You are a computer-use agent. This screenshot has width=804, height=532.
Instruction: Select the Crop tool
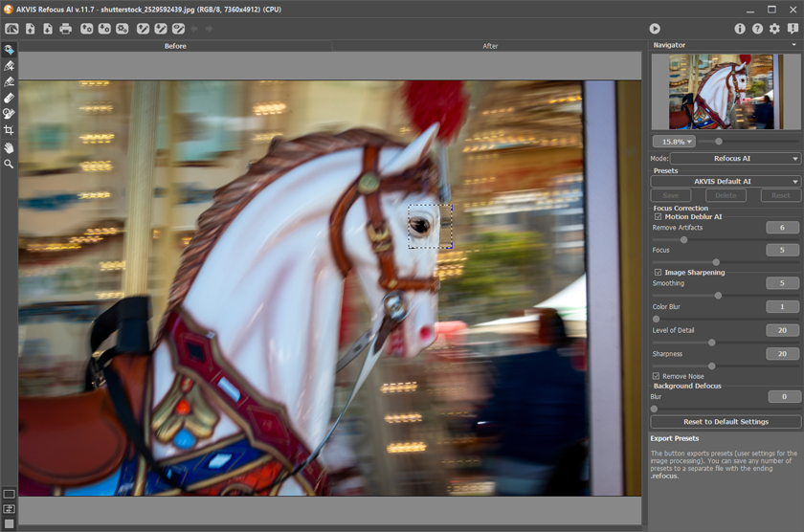pos(9,130)
